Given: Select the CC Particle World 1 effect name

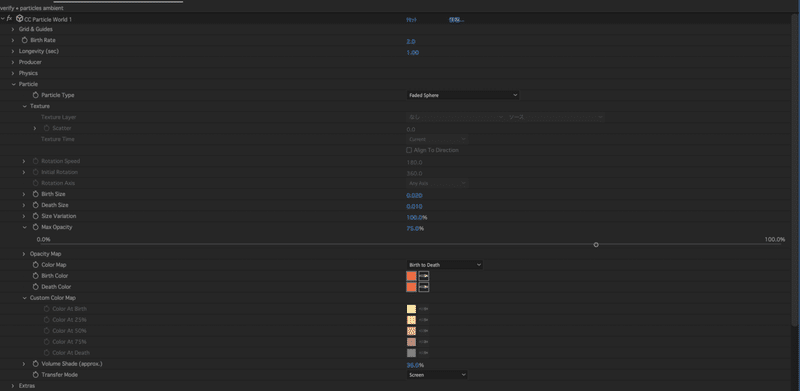Looking at the screenshot, I should [x=48, y=19].
